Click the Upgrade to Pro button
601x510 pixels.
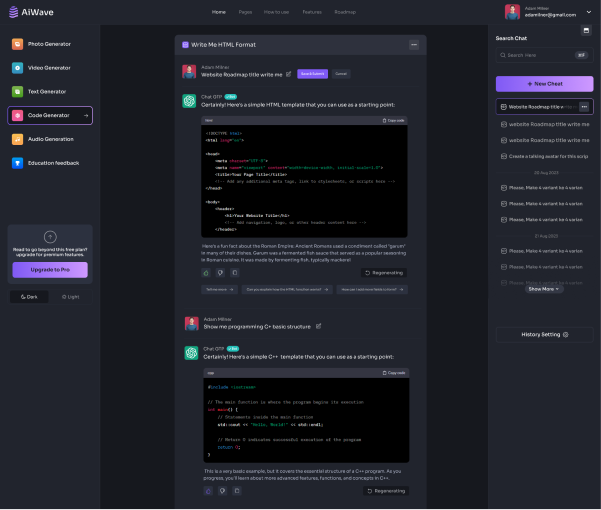pyautogui.click(x=50, y=270)
